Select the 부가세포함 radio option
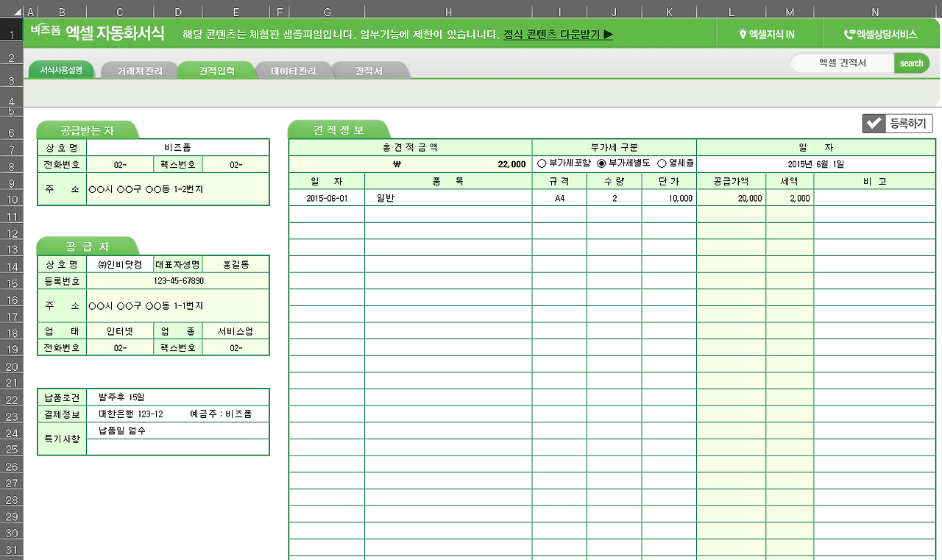Image resolution: width=942 pixels, height=560 pixels. coord(564,163)
